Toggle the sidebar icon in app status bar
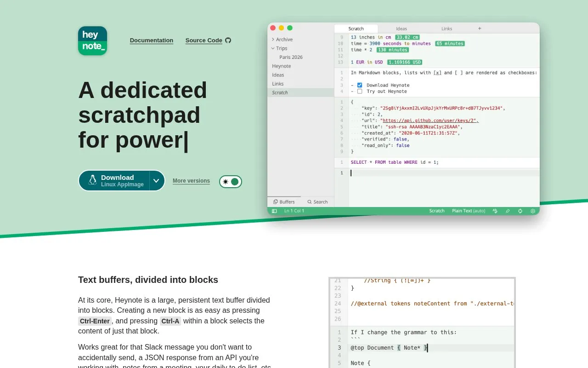The width and height of the screenshot is (588, 368). tap(274, 211)
